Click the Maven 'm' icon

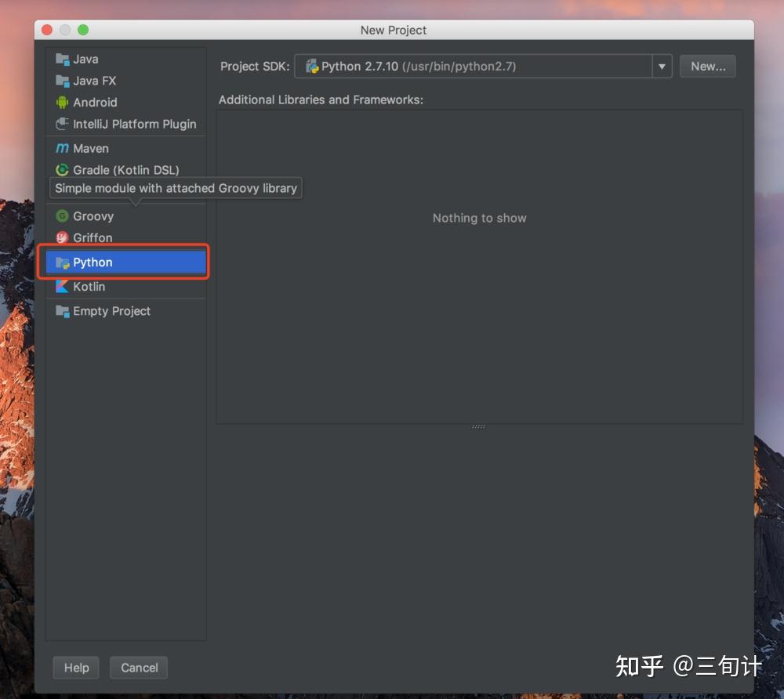[63, 147]
